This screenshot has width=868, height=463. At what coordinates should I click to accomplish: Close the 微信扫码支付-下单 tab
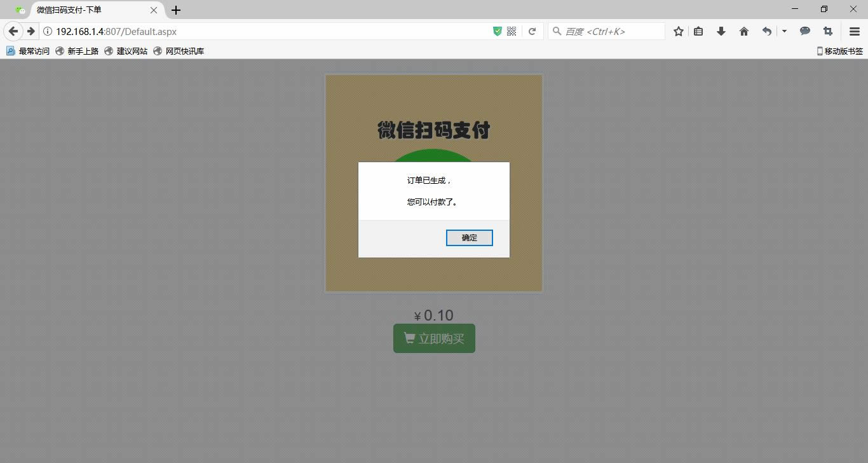click(154, 10)
